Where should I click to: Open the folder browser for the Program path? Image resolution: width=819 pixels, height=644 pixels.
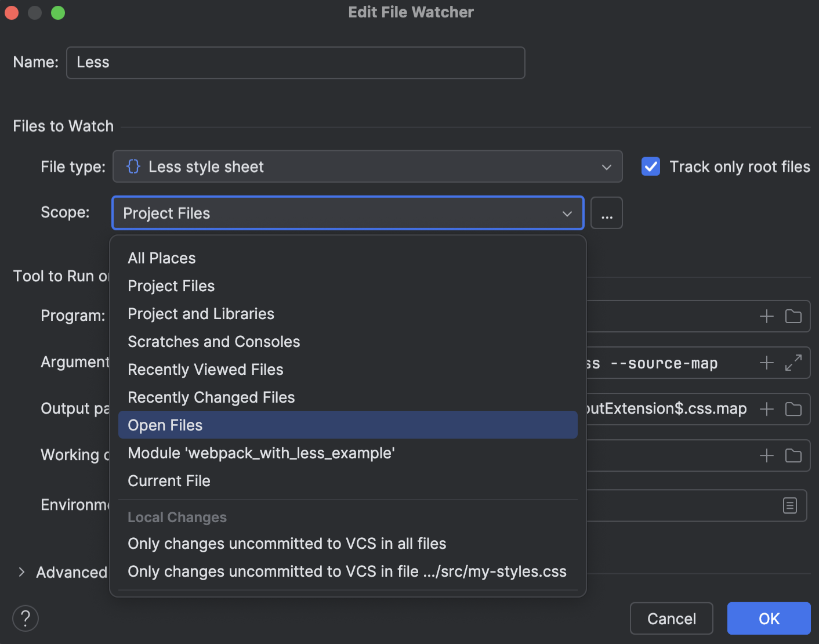tap(793, 316)
